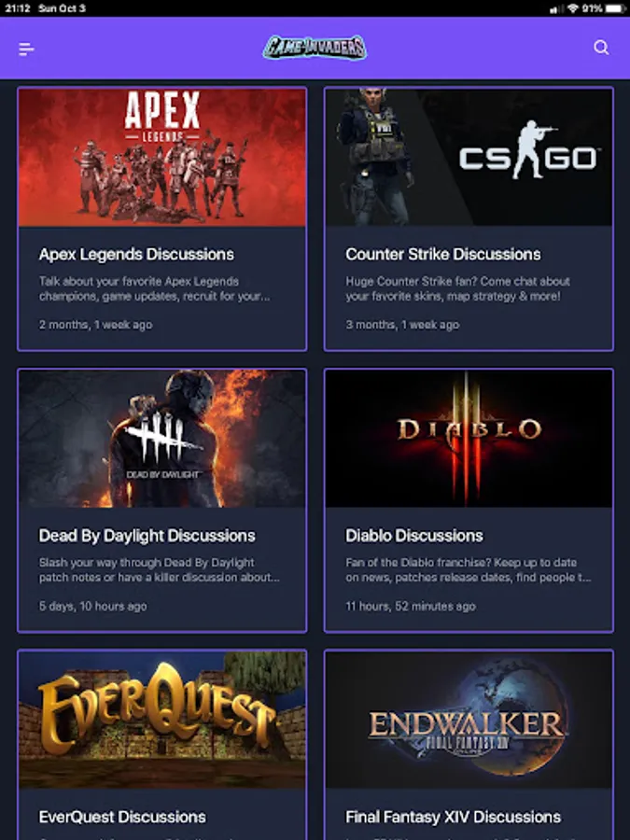Click the Game Invaders logo
The image size is (630, 840).
tap(315, 48)
